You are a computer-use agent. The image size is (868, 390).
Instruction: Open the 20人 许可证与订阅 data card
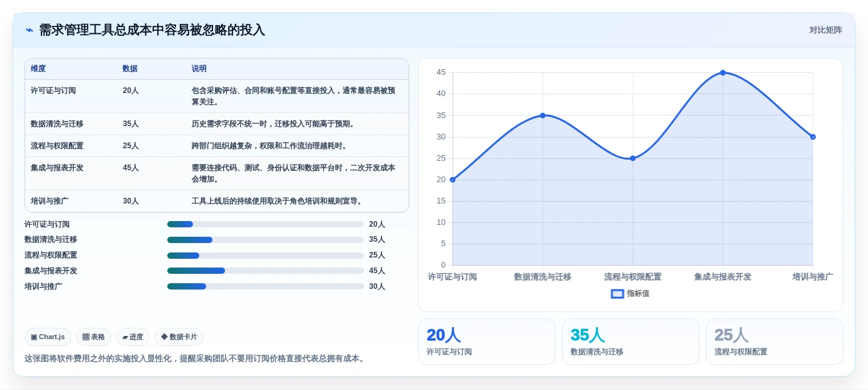(x=486, y=342)
